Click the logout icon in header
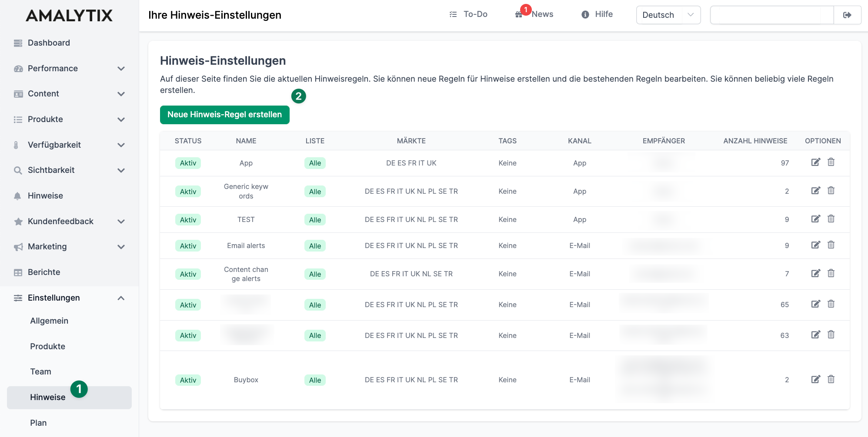Screen dimensions: 868x437 click(847, 15)
